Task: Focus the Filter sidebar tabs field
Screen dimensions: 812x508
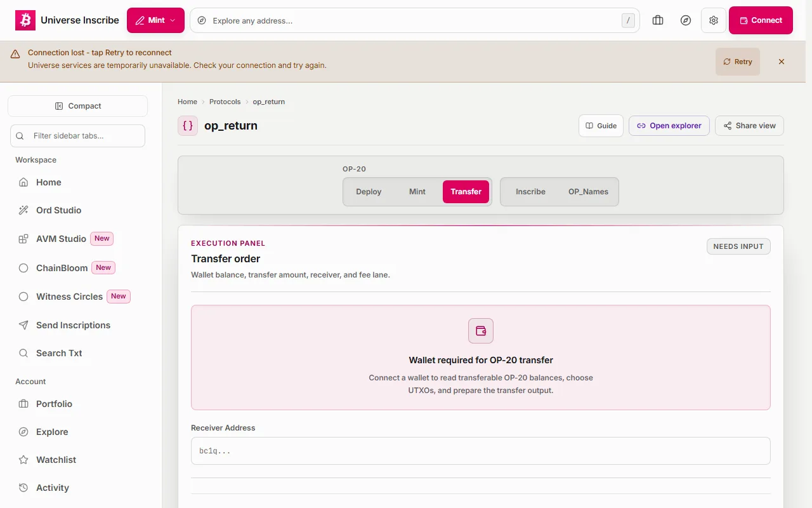Action: click(77, 136)
